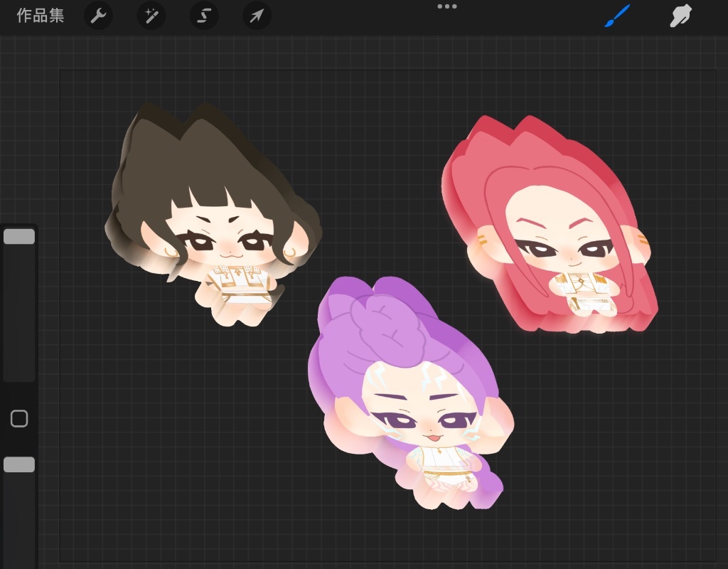The height and width of the screenshot is (569, 728).
Task: Activate the Selection S-shaped tool
Action: point(204,16)
